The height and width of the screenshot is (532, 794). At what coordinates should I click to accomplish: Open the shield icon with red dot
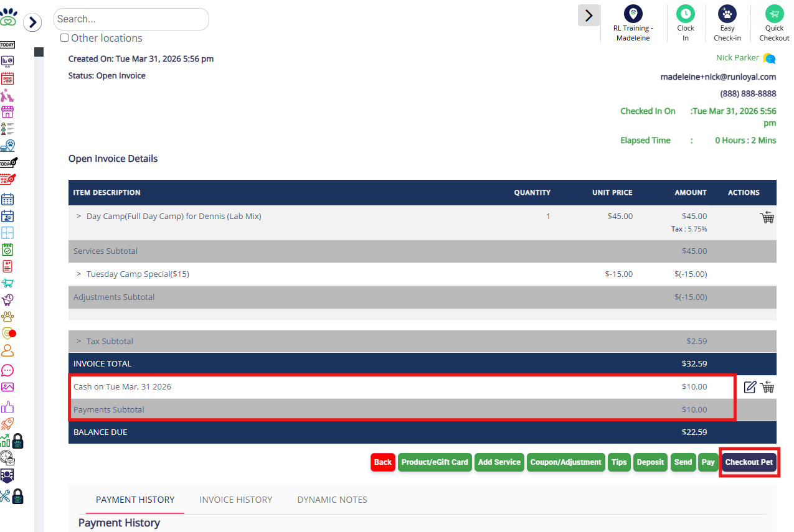point(9,333)
